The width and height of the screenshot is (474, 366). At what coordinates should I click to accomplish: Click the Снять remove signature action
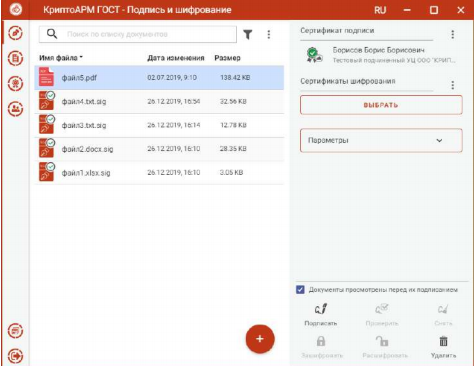coord(443,314)
